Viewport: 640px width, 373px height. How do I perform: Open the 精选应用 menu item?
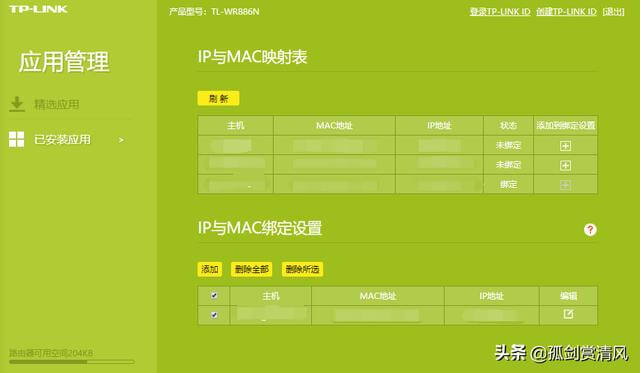tap(57, 104)
